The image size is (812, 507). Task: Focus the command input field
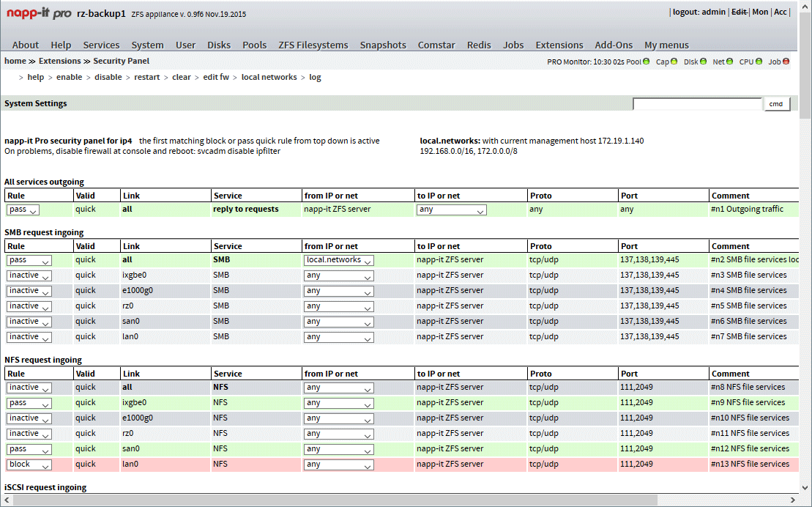697,104
